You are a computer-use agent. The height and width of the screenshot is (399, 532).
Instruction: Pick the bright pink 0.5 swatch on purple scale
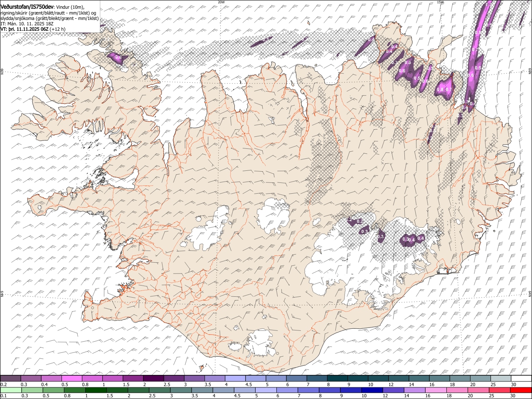71,378
